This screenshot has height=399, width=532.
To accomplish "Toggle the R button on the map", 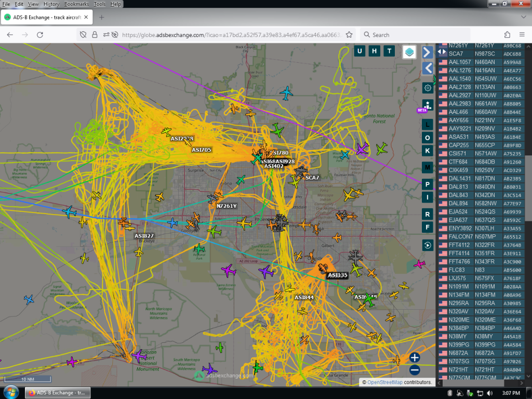I will click(x=428, y=214).
